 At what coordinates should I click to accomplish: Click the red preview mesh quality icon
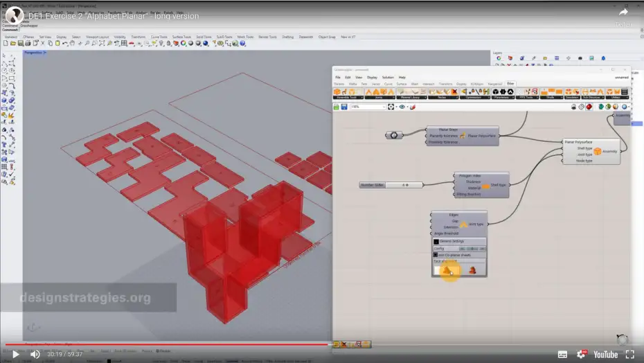pyautogui.click(x=589, y=107)
